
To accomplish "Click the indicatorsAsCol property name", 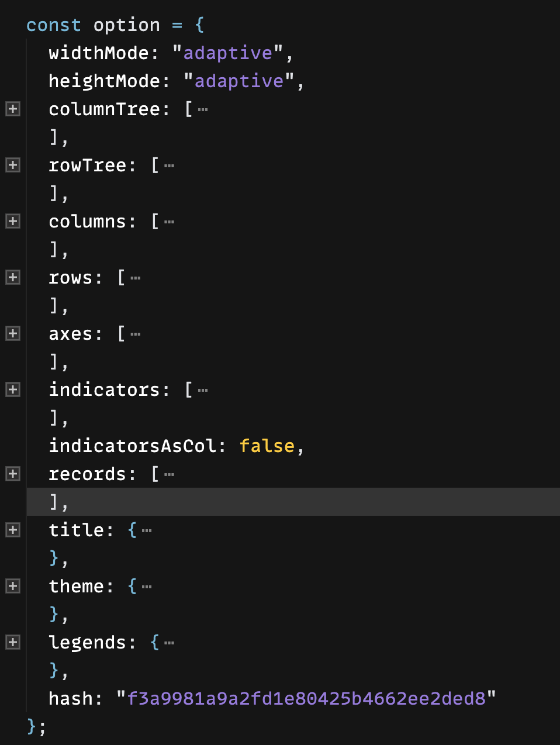I will coord(133,446).
